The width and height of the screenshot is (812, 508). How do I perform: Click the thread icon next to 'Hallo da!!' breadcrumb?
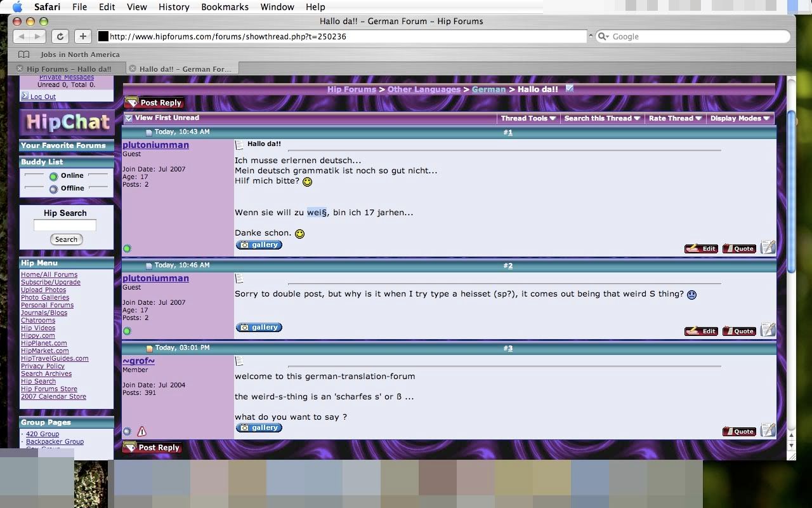[x=570, y=88]
